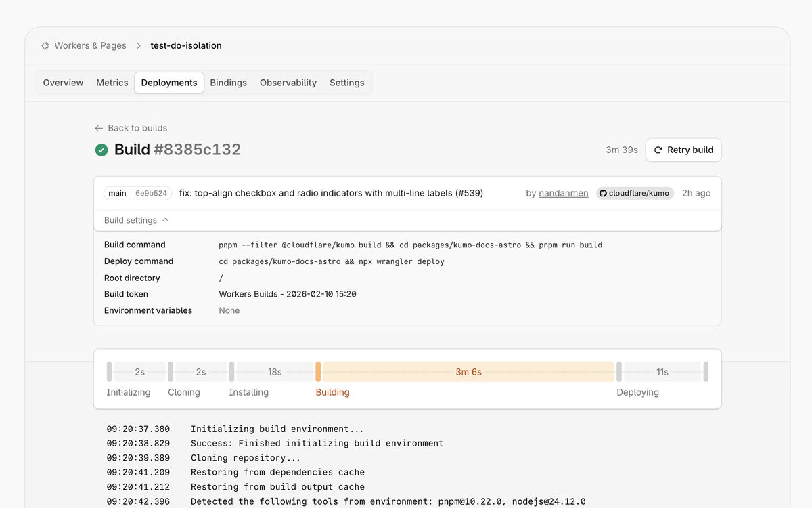Click the Building stage label

pyautogui.click(x=333, y=392)
